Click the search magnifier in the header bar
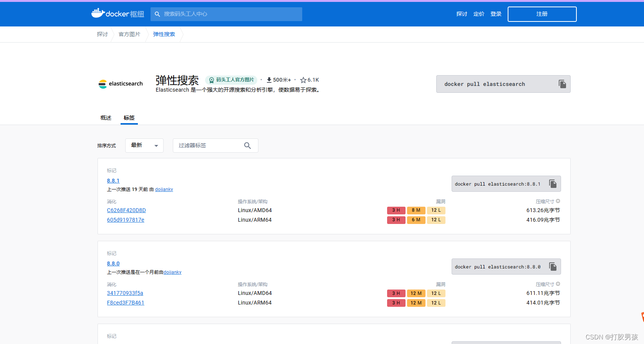The height and width of the screenshot is (344, 644). click(157, 14)
